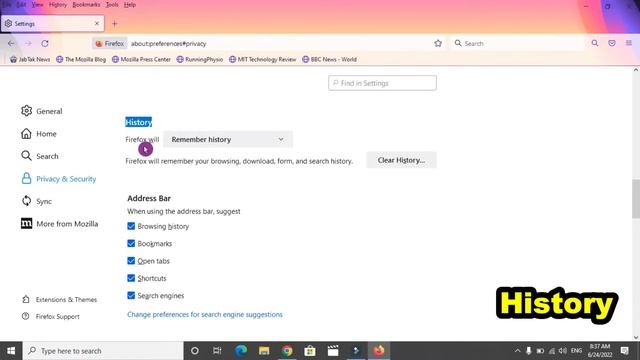
Task: Open search engine suggestions preferences link
Action: (x=205, y=315)
